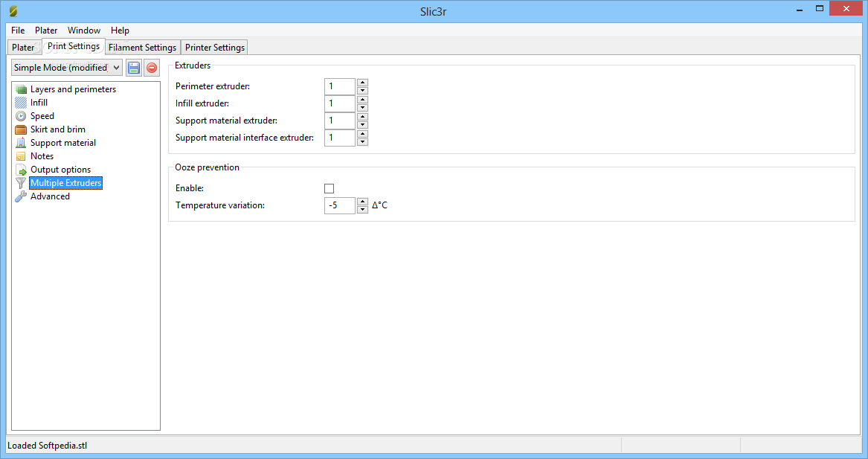The image size is (868, 459).
Task: Click the Infill hatched icon
Action: 21,103
